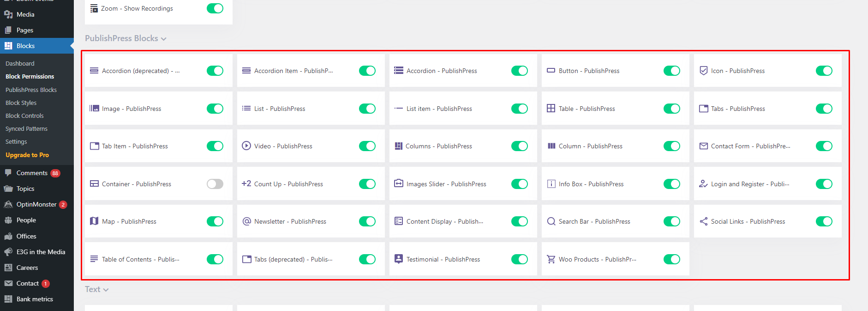Viewport: 868px width, 311px height.
Task: Click the Table - PublishPress grid icon
Action: [x=551, y=108]
